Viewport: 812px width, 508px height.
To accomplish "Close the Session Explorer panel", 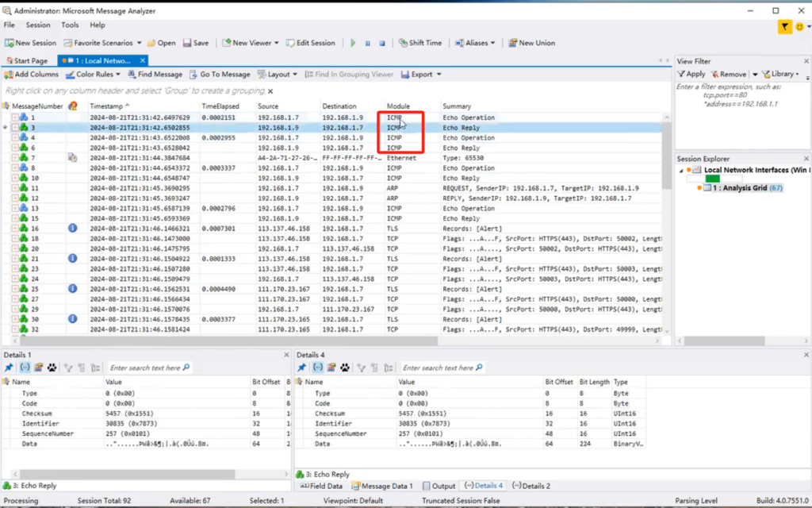I will [806, 159].
